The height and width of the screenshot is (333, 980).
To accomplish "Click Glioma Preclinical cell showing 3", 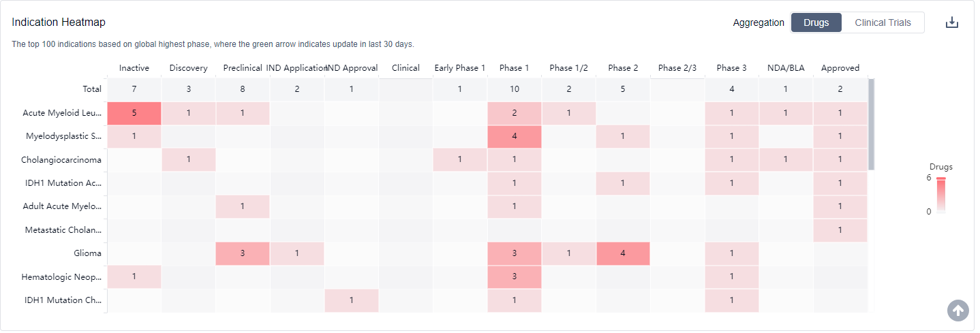I will (243, 253).
